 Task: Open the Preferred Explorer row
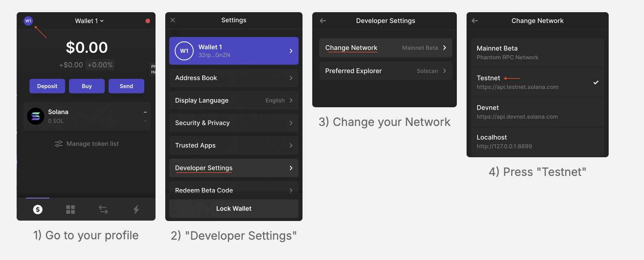pyautogui.click(x=386, y=71)
